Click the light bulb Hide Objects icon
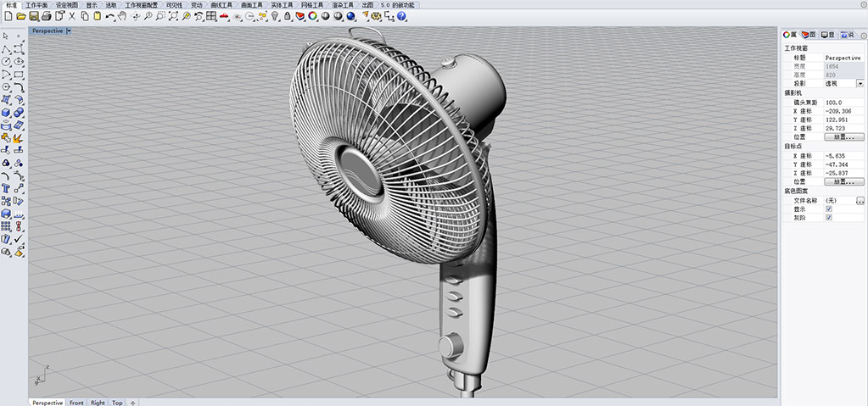Viewport: 868px width, 406px height. click(x=275, y=16)
